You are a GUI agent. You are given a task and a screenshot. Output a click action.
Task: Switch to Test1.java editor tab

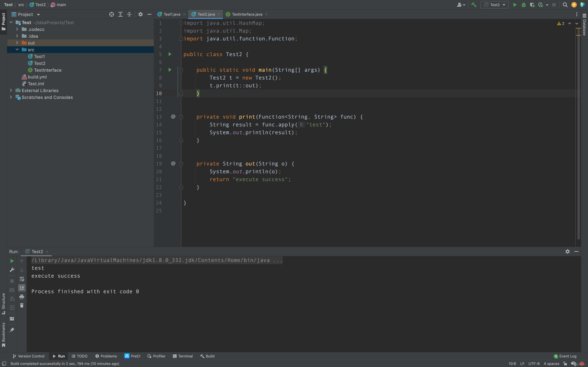coord(171,14)
